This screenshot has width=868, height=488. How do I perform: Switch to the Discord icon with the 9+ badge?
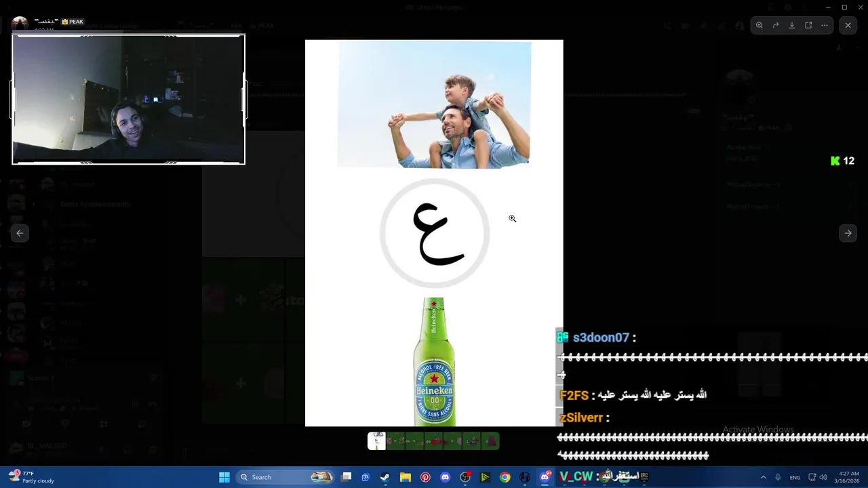[545, 477]
